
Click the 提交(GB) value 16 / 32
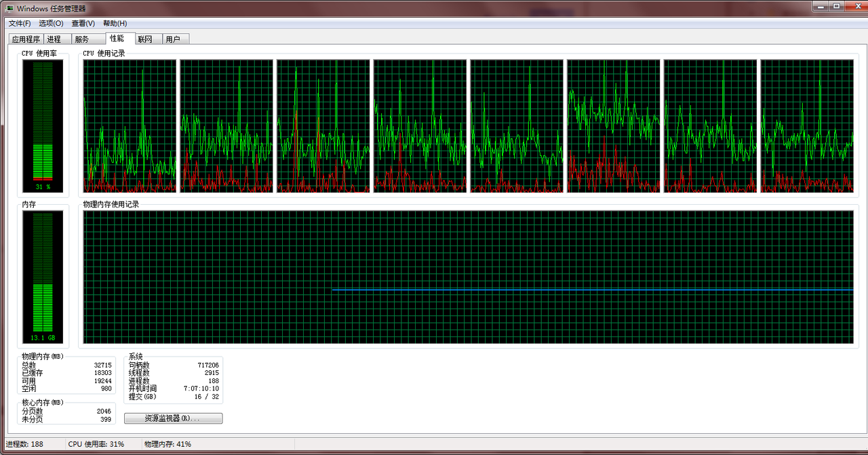pos(207,397)
